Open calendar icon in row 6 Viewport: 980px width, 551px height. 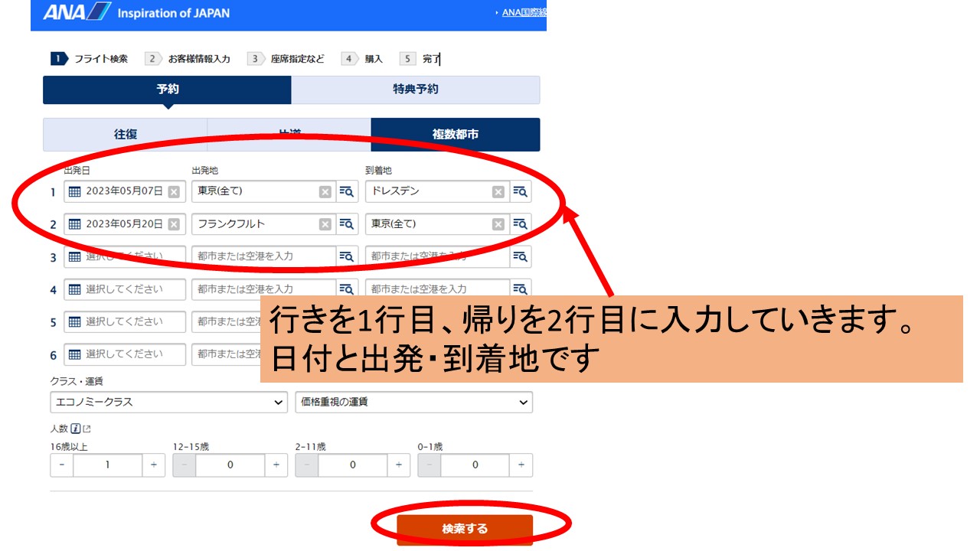coord(74,355)
